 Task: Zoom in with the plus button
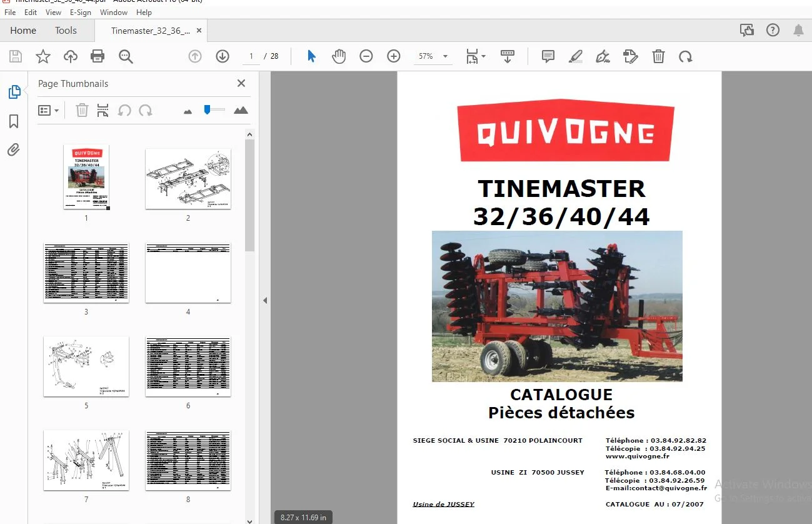click(x=394, y=56)
